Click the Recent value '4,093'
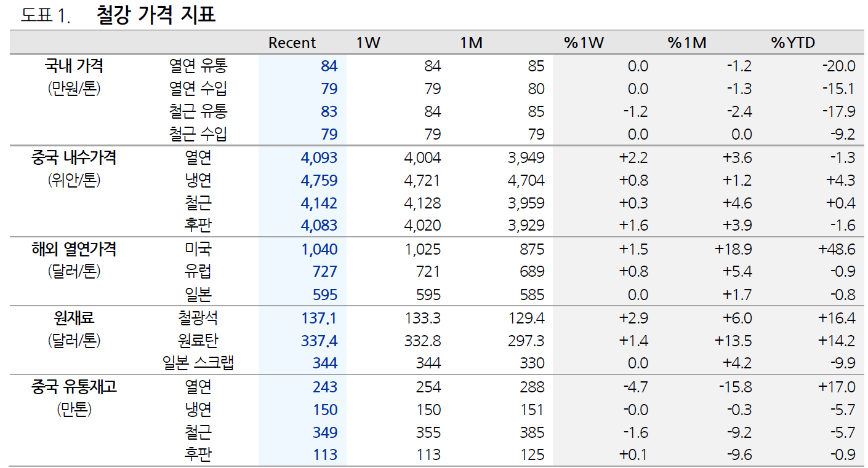The width and height of the screenshot is (868, 468). (319, 158)
